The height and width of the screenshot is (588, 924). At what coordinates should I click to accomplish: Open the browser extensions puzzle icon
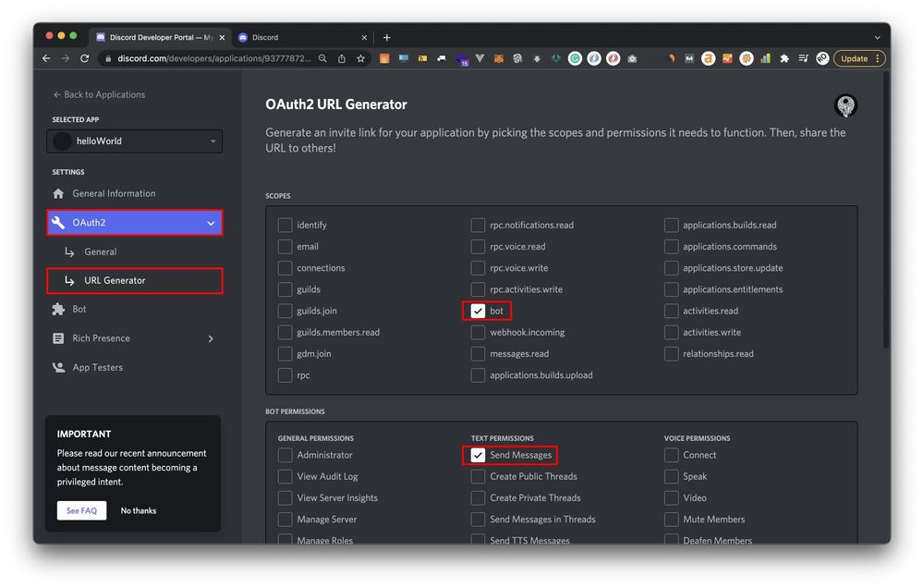784,58
